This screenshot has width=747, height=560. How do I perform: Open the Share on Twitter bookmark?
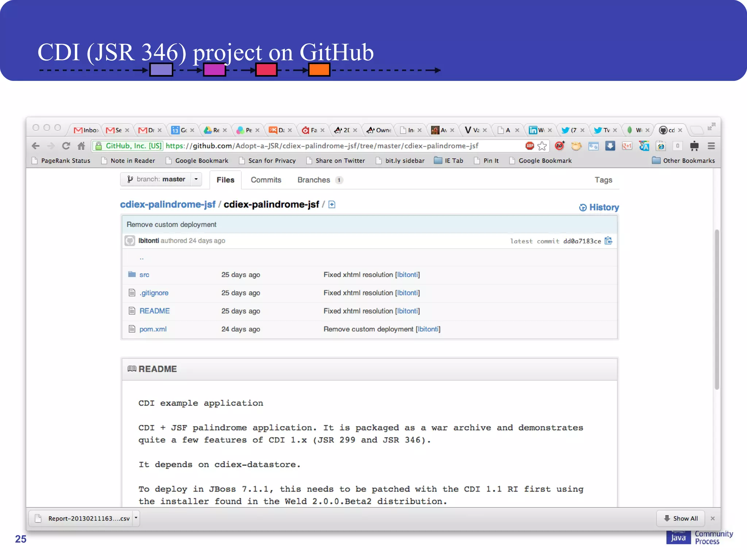click(x=336, y=160)
